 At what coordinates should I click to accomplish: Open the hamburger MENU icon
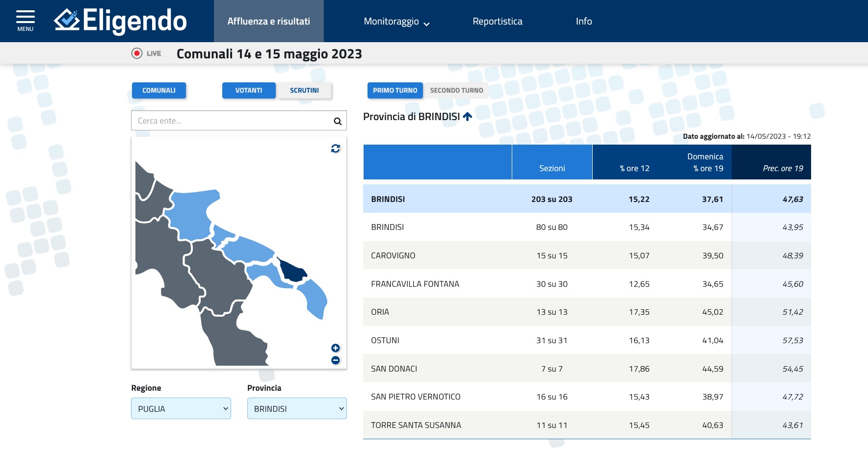coord(25,21)
